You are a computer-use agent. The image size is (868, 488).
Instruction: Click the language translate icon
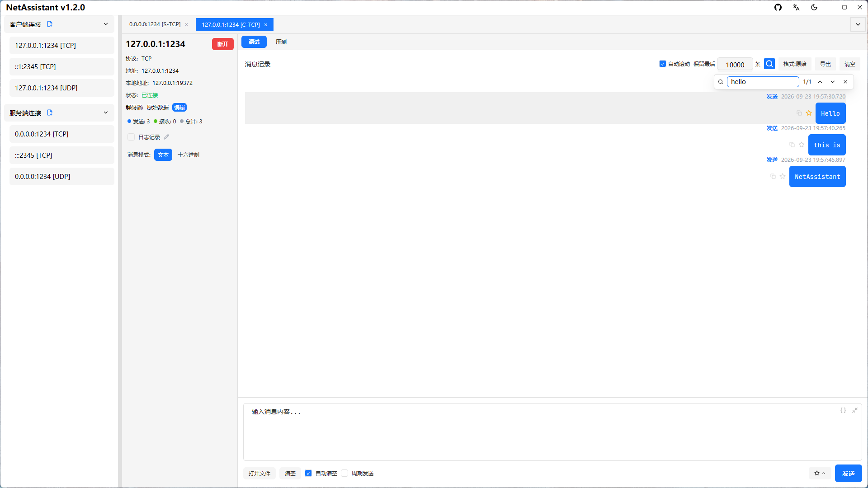click(796, 7)
